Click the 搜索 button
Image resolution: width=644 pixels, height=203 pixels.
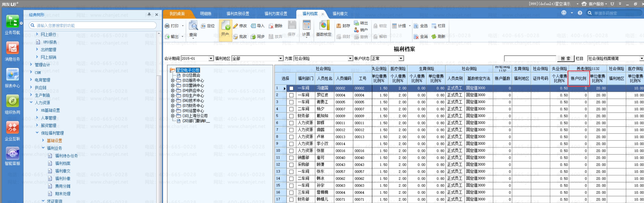[565, 58]
